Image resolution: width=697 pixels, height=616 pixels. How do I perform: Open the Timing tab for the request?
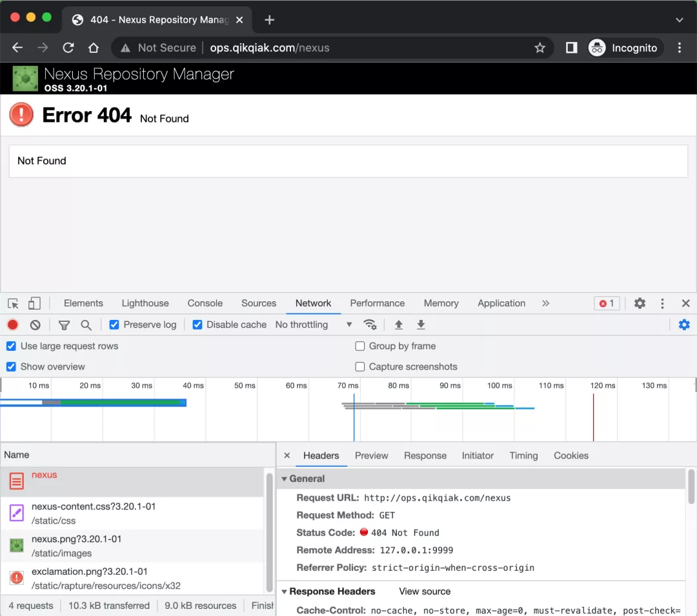pyautogui.click(x=523, y=455)
